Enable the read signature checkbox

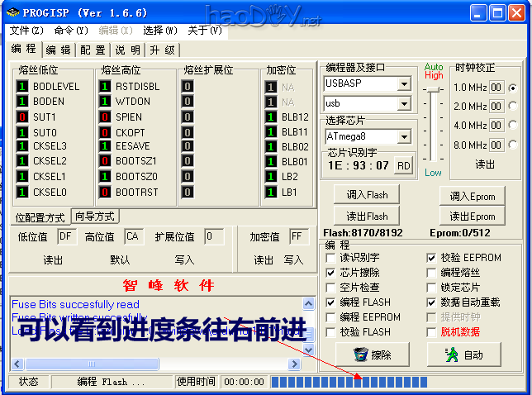point(331,258)
